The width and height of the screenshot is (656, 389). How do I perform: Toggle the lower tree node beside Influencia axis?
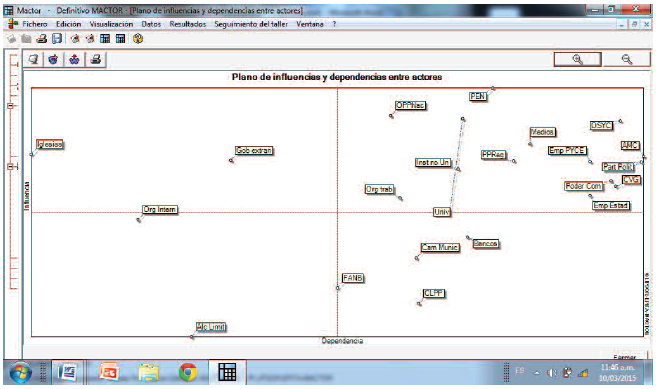pyautogui.click(x=10, y=166)
